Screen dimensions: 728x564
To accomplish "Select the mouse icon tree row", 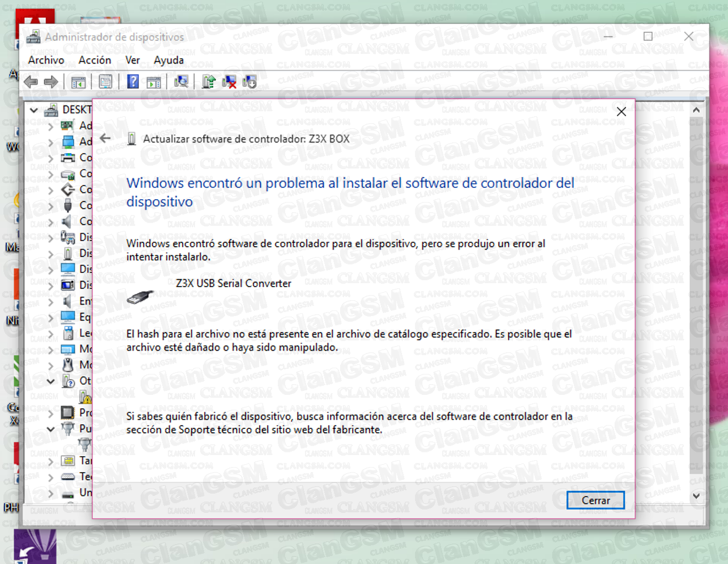I will tap(76, 364).
